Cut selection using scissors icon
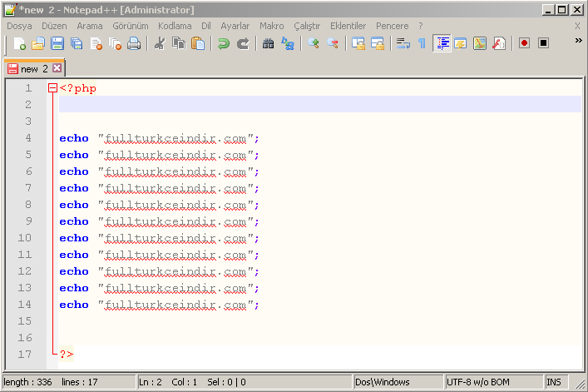The image size is (588, 392). [x=160, y=43]
